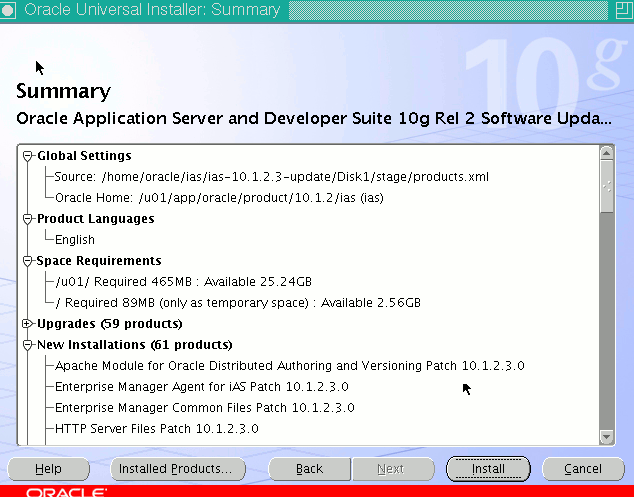The height and width of the screenshot is (497, 634).
Task: Click the scrollbar down arrow
Action: coord(607,437)
